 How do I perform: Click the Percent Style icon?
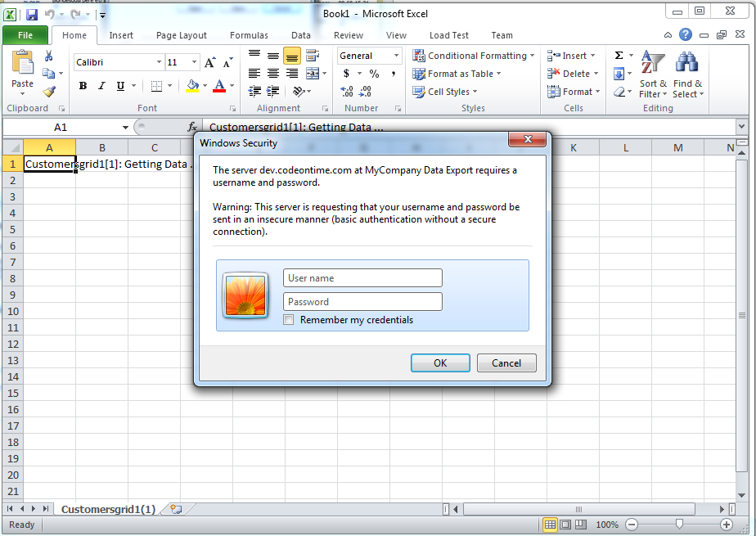coord(374,74)
